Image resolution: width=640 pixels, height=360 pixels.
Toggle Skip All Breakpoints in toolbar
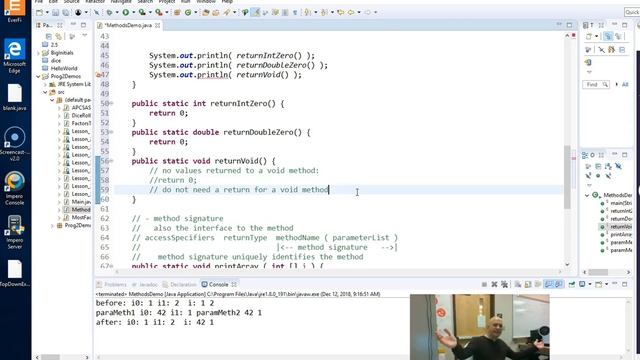pos(97,13)
